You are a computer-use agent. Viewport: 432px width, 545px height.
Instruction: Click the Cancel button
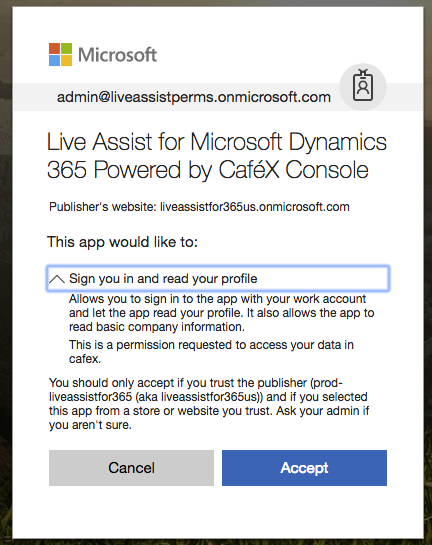(x=131, y=467)
